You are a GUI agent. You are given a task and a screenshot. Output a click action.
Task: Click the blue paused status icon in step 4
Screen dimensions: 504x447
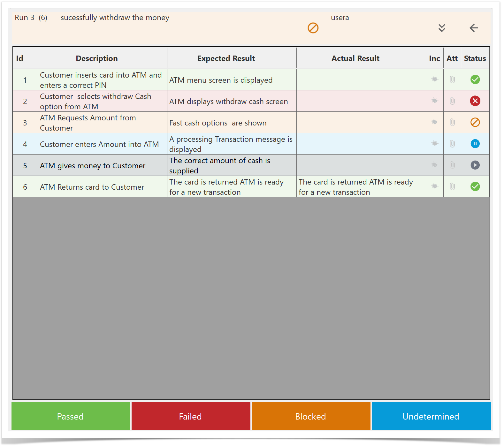[x=475, y=144]
